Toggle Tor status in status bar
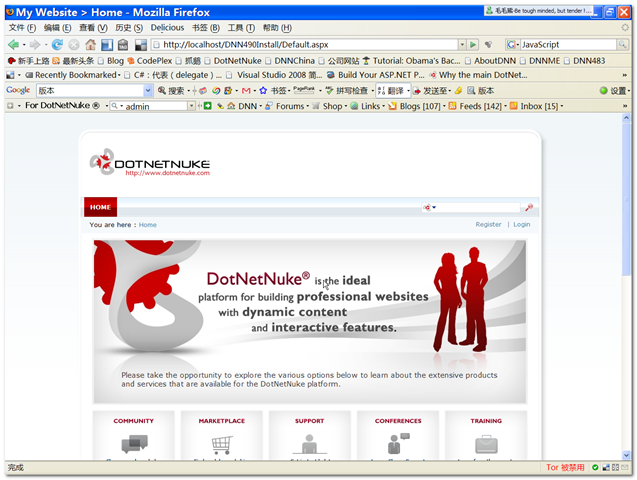This screenshot has width=637, height=480. (565, 467)
